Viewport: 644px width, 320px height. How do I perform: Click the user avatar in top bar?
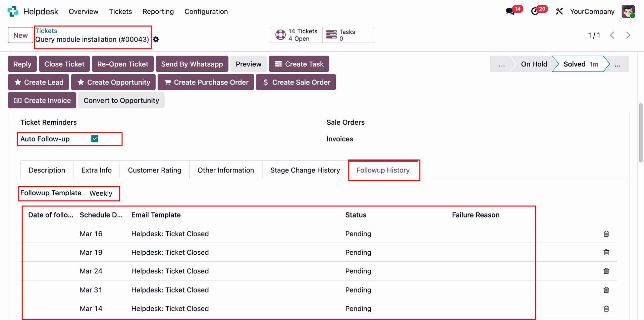click(628, 11)
